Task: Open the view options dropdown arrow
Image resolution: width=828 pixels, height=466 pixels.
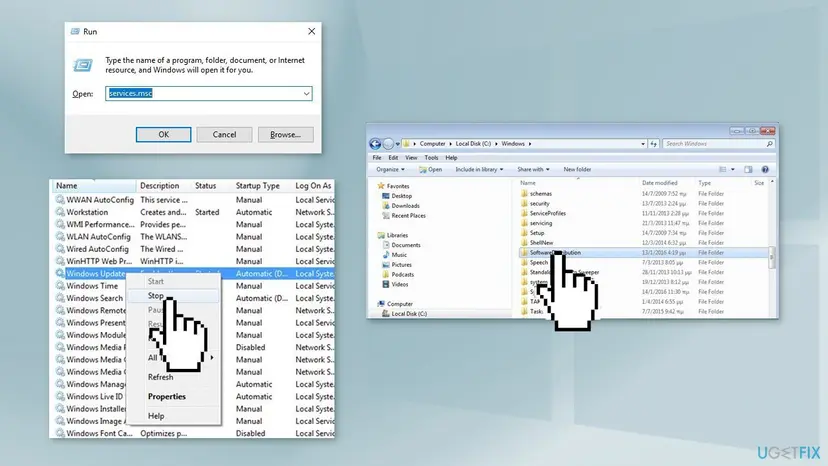Action: pyautogui.click(x=732, y=170)
